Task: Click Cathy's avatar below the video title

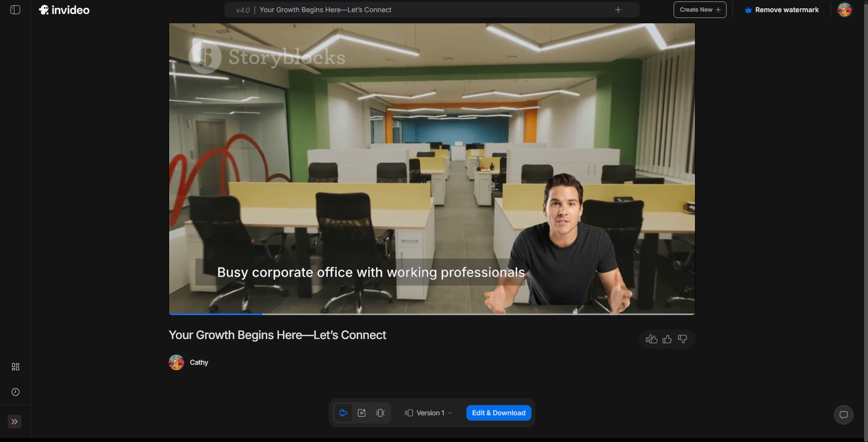Action: [x=176, y=362]
